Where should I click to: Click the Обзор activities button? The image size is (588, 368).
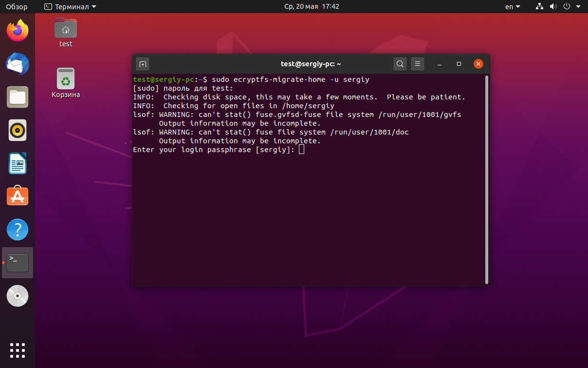click(x=17, y=7)
